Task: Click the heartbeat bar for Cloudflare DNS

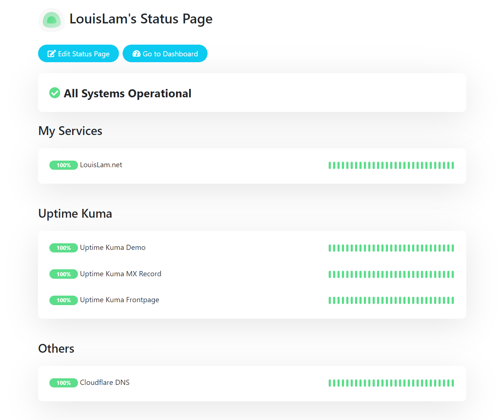Action: 391,383
